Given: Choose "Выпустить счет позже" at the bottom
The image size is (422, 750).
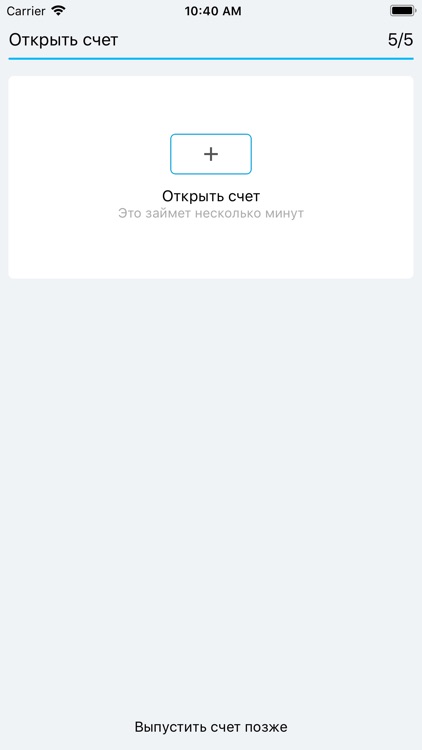Looking at the screenshot, I should (211, 727).
